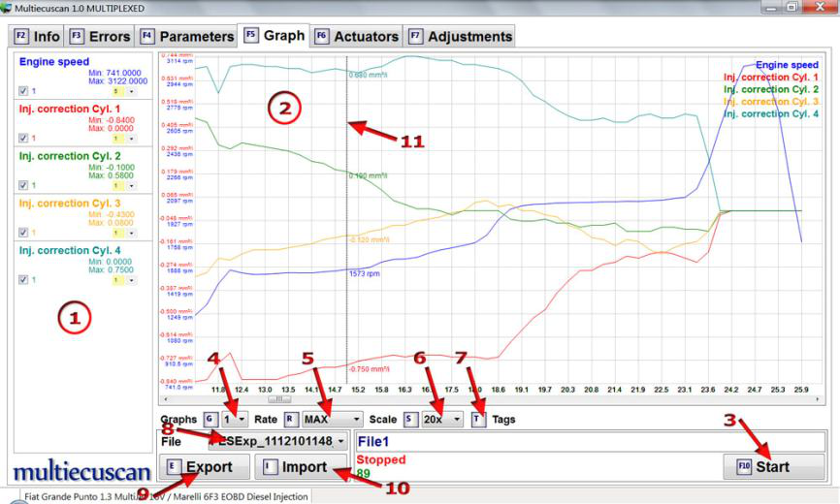Click the Export button
Viewport: 840px width, 504px height.
click(x=201, y=467)
